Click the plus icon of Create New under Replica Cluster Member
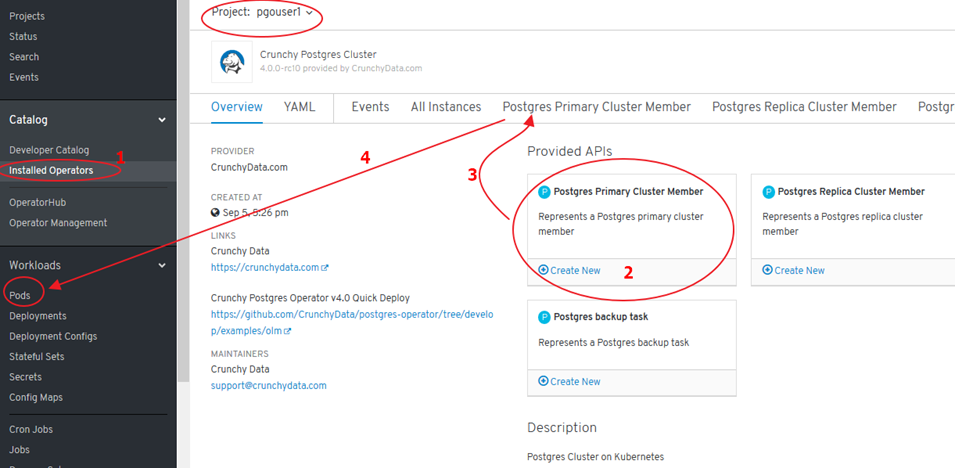Screen dimensions: 955x468 coord(767,270)
